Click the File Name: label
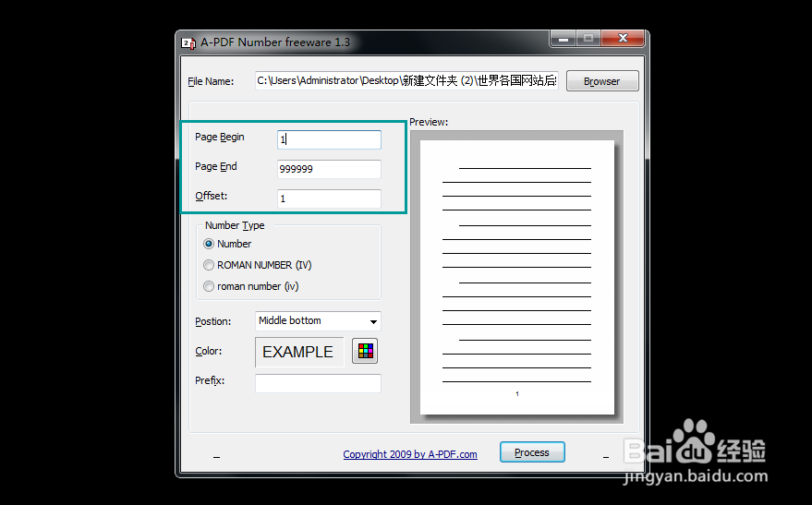 click(211, 81)
